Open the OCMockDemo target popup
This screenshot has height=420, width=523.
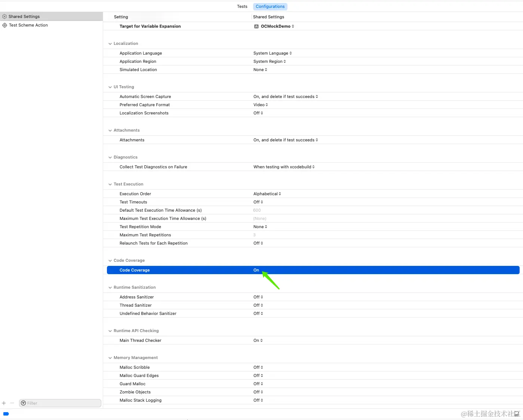(x=274, y=26)
